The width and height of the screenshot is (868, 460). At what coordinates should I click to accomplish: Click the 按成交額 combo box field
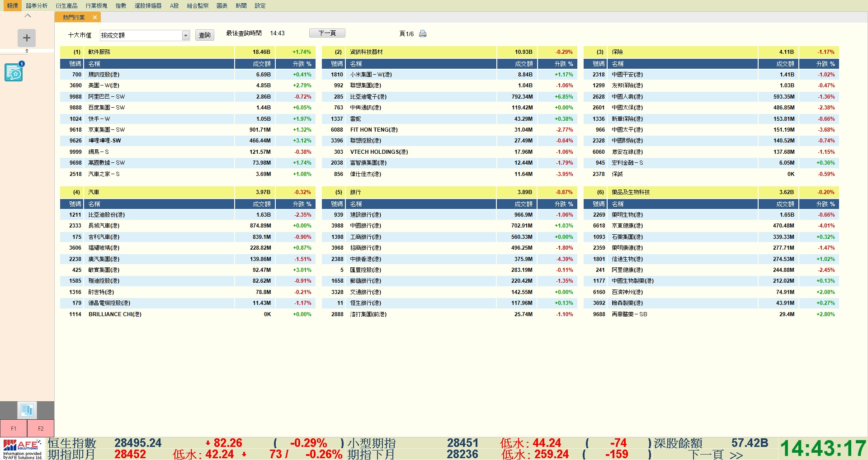tap(145, 35)
